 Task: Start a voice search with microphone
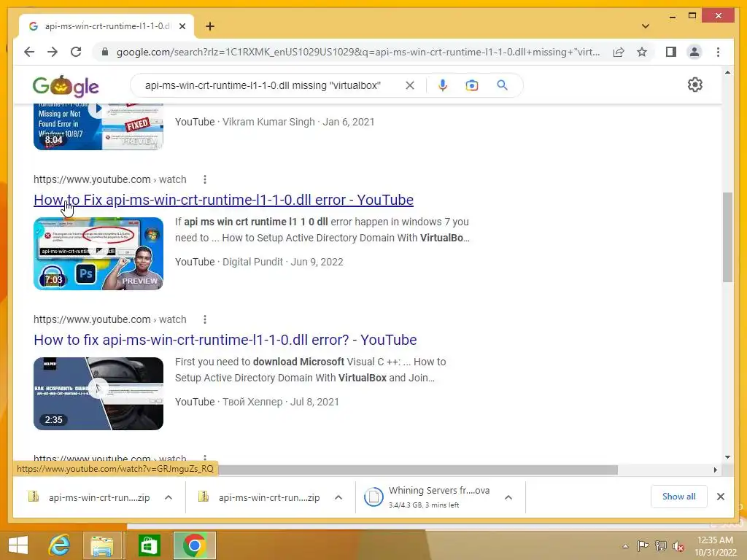click(443, 85)
